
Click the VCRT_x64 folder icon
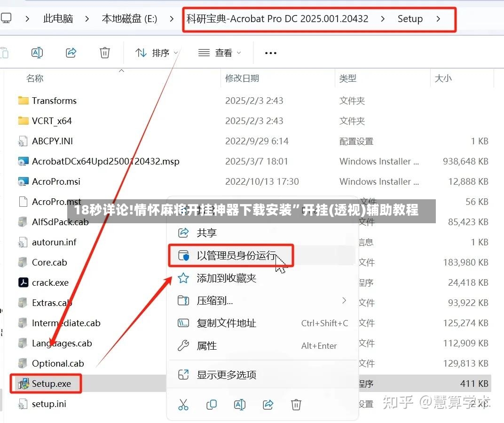tap(23, 121)
